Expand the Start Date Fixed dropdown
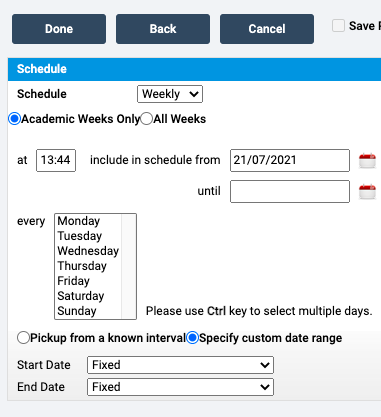381x417 pixels. pyautogui.click(x=180, y=365)
